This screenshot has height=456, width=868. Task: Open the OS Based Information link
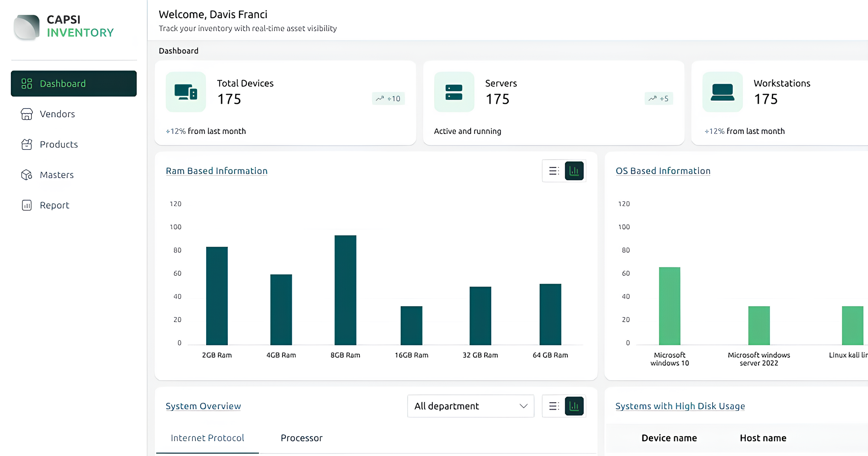coord(663,171)
